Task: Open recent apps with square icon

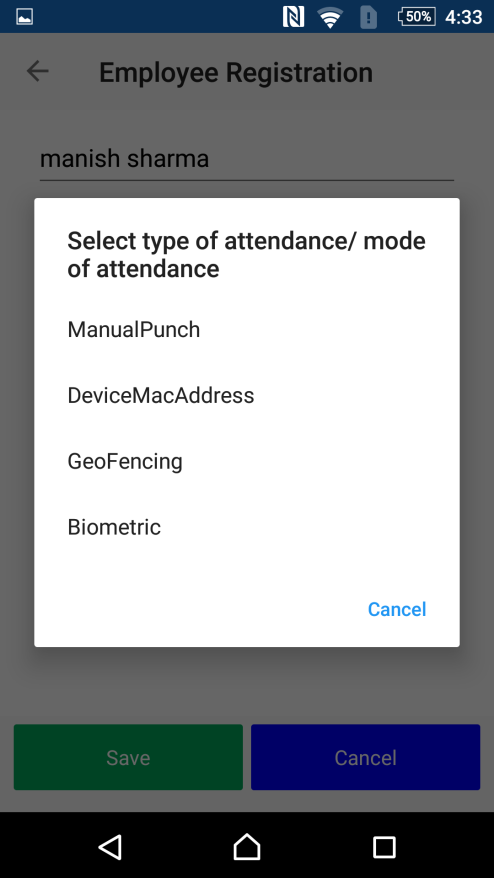Action: pyautogui.click(x=384, y=847)
